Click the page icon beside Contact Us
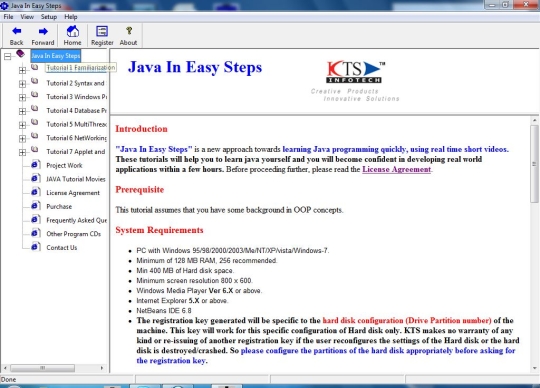 [35, 247]
